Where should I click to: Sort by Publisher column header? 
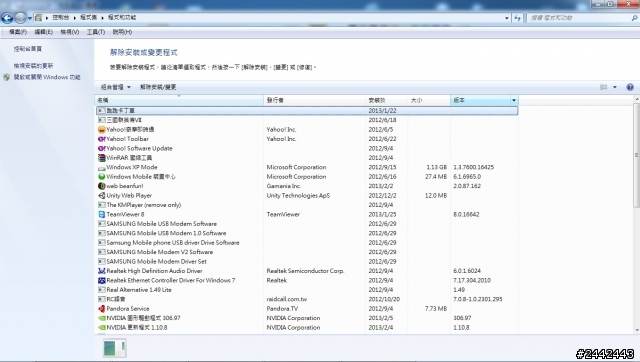coord(315,100)
